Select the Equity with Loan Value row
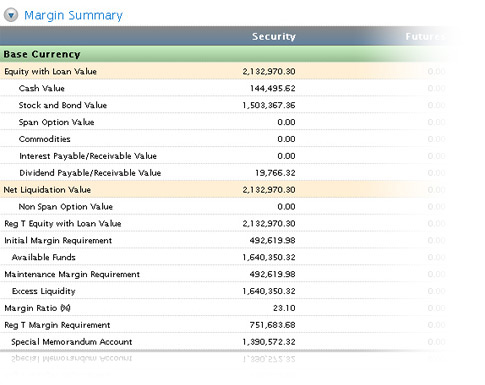Image resolution: width=485 pixels, height=385 pixels. coord(227,71)
